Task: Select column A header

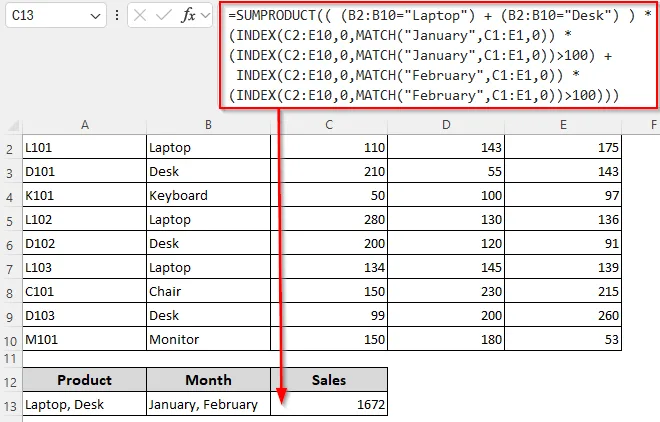Action: click(x=85, y=125)
